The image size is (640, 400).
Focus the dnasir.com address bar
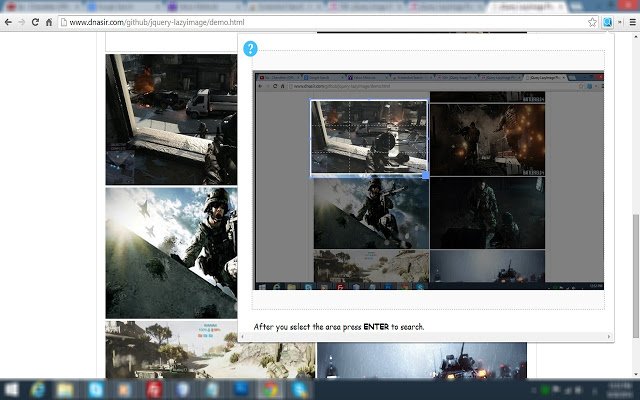point(327,22)
